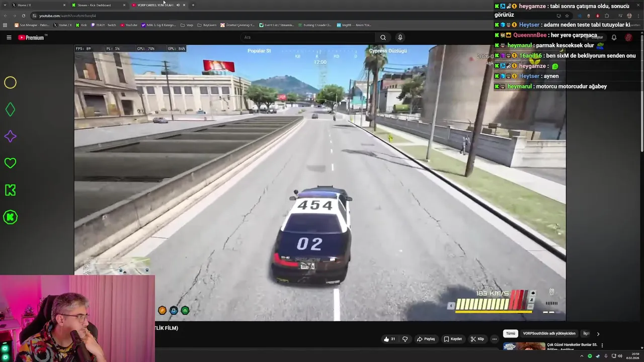Image resolution: width=644 pixels, height=362 pixels.
Task: Open the Son Mesajlar bookmark
Action: click(32, 25)
